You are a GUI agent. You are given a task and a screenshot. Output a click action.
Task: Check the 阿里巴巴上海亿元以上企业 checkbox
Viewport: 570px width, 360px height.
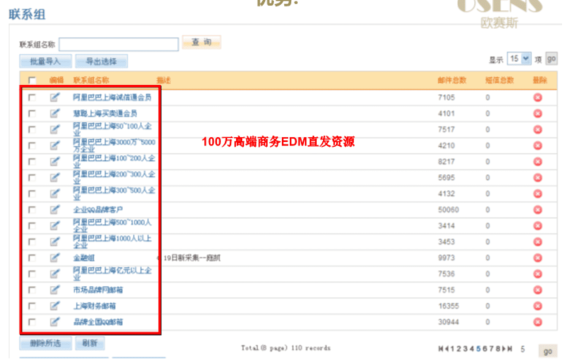pos(32,274)
